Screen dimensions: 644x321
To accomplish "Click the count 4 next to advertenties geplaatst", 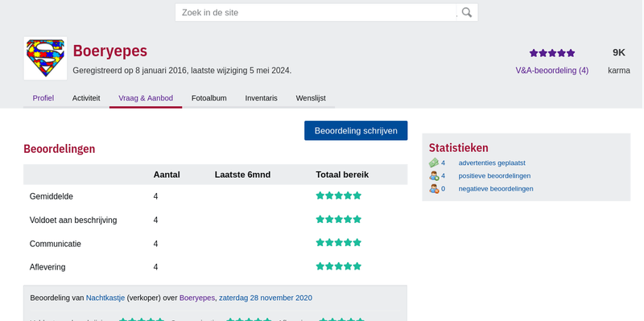I will point(444,163).
